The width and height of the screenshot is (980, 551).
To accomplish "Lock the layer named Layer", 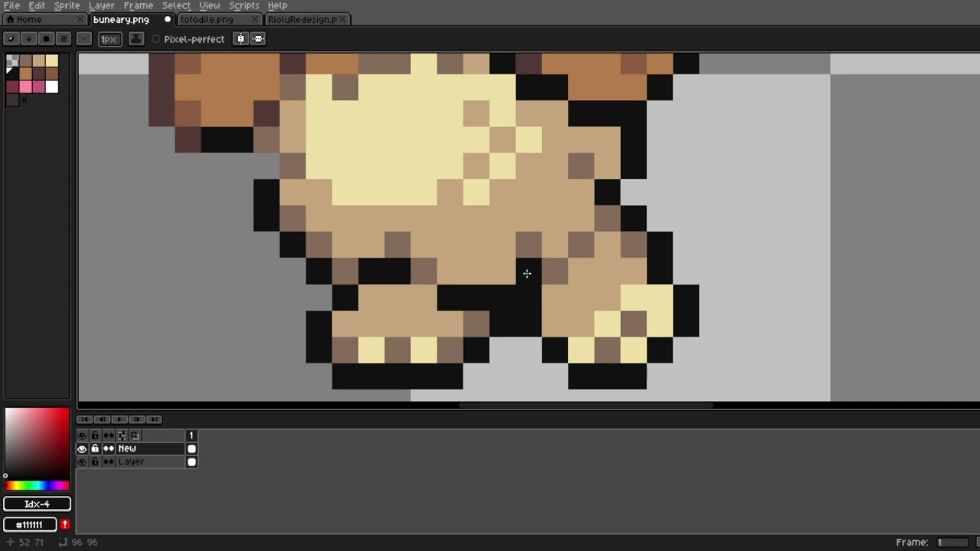I will point(95,461).
